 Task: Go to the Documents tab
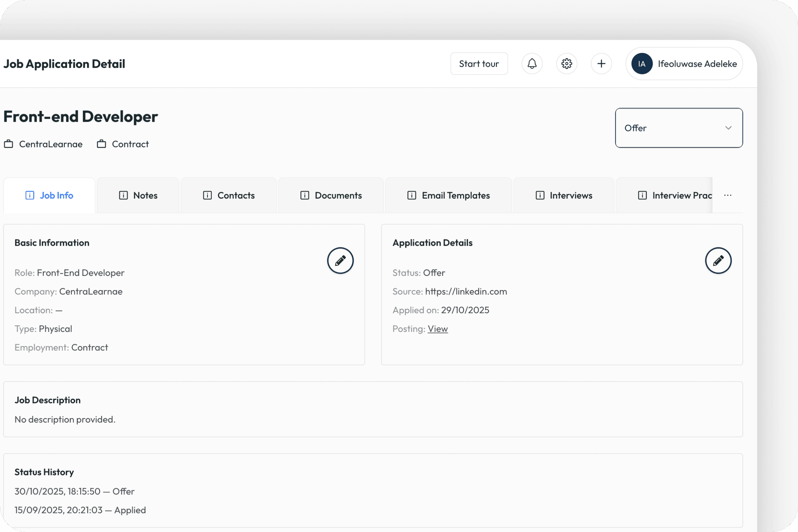click(331, 196)
